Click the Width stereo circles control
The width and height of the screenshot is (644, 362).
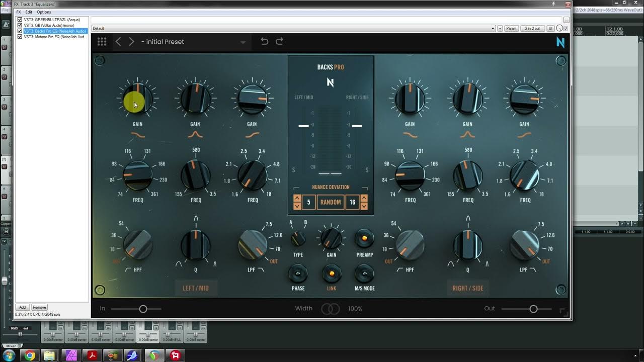331,309
